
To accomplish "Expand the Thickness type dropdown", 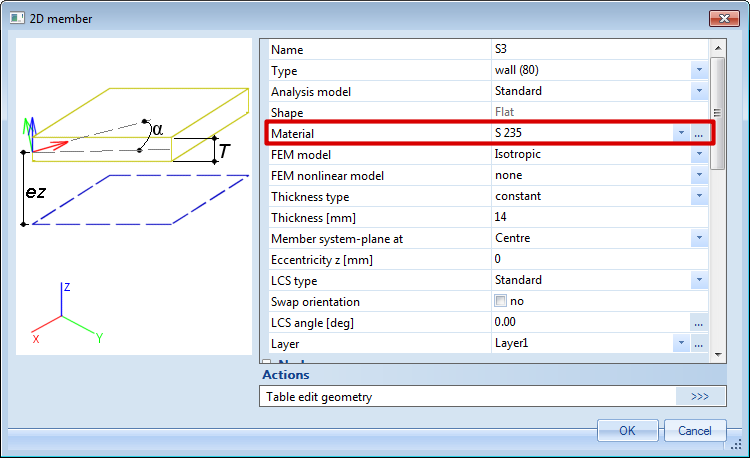I will click(699, 197).
